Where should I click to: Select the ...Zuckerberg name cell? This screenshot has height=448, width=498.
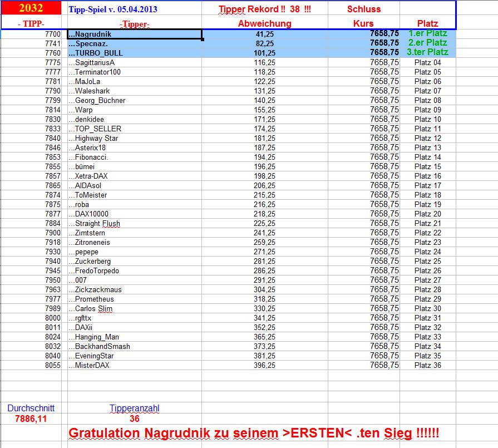(x=135, y=261)
